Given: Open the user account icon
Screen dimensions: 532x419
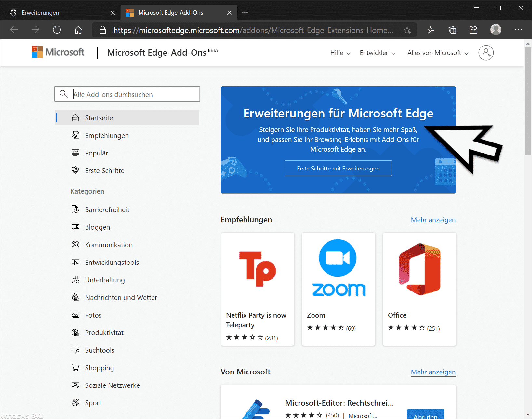Looking at the screenshot, I should click(486, 52).
